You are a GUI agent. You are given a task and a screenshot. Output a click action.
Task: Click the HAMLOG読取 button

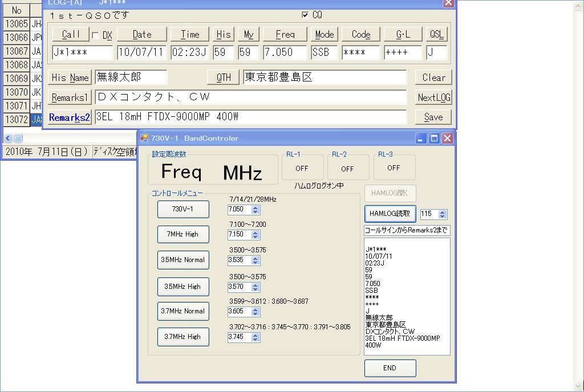tap(390, 214)
